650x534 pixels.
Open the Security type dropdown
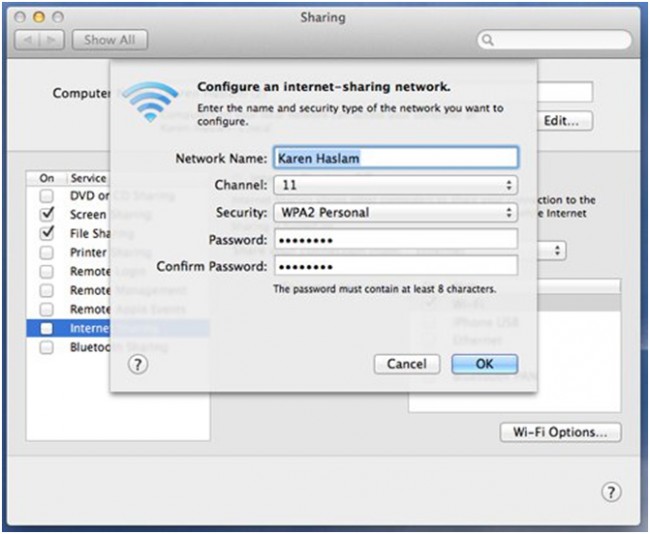tap(394, 212)
